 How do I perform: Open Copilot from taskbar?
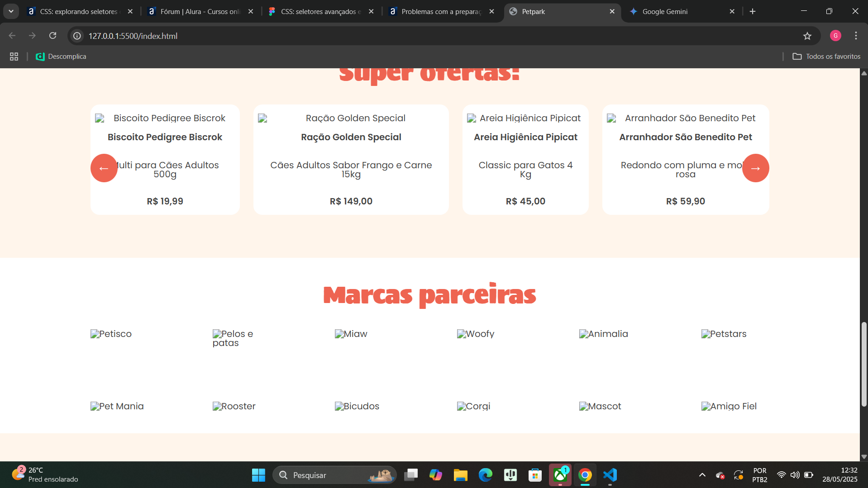coord(435,475)
